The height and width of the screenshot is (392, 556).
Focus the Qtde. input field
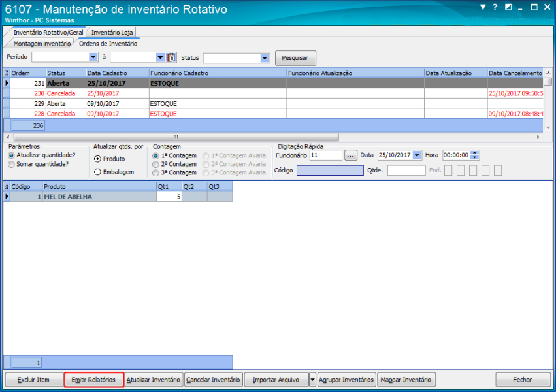tap(406, 171)
